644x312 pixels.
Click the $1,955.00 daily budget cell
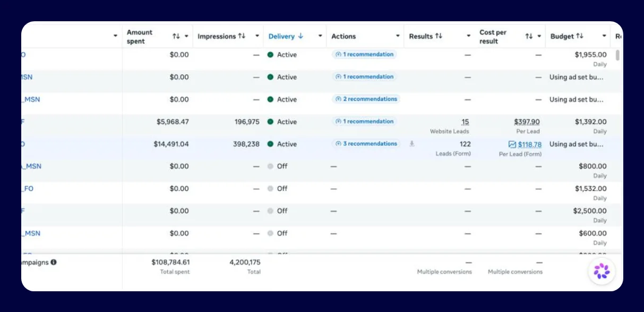[x=590, y=55]
